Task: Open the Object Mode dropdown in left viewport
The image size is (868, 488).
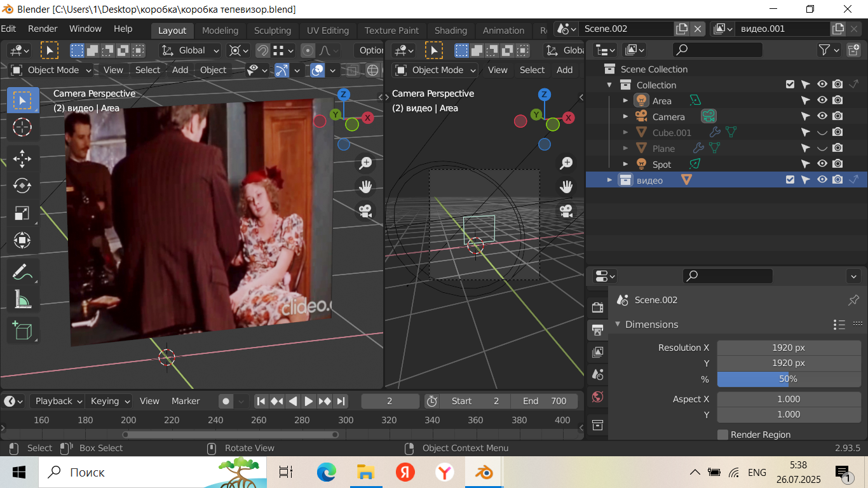Action: [x=52, y=70]
